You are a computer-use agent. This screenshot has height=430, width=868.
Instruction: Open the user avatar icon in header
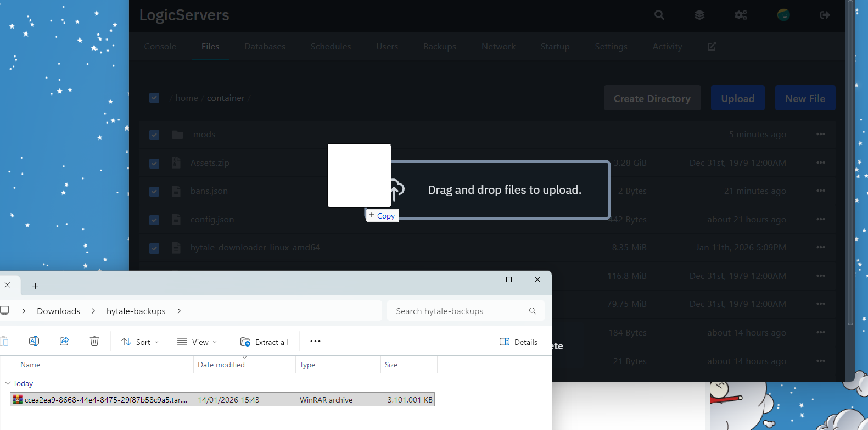(x=783, y=15)
